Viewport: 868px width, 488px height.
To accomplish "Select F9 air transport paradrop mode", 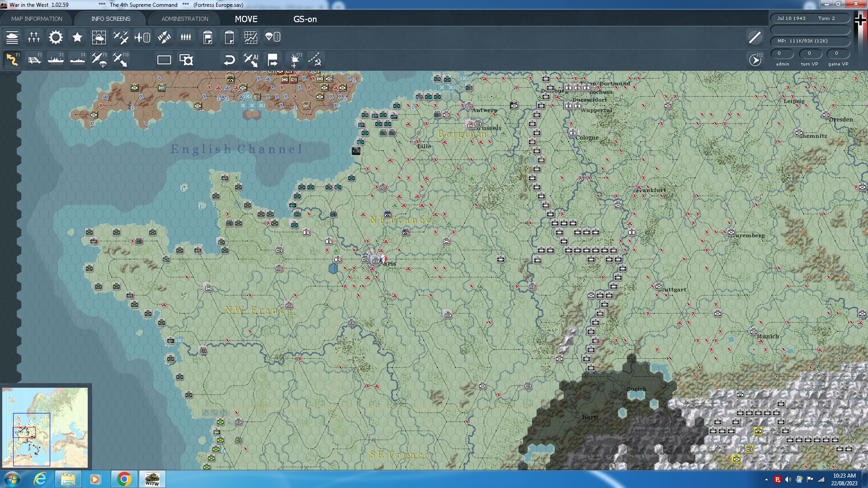I will (x=99, y=60).
